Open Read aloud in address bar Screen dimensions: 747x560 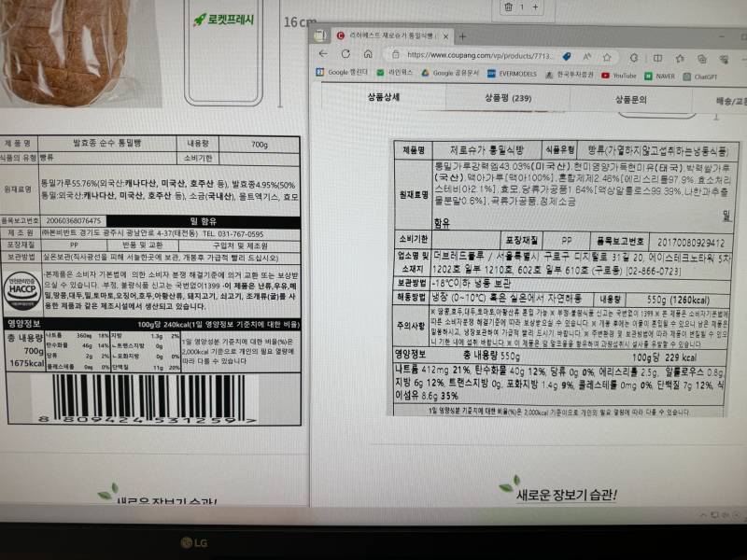(x=587, y=57)
